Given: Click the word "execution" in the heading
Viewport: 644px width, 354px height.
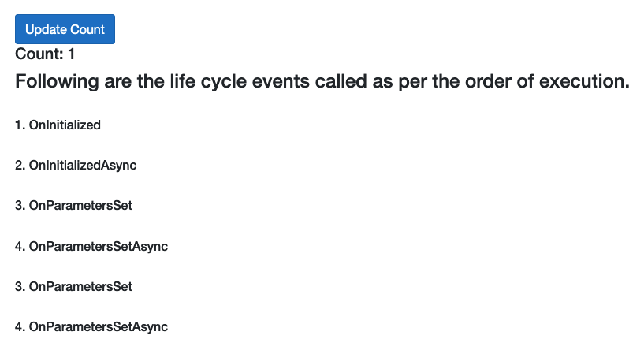Looking at the screenshot, I should point(584,81).
